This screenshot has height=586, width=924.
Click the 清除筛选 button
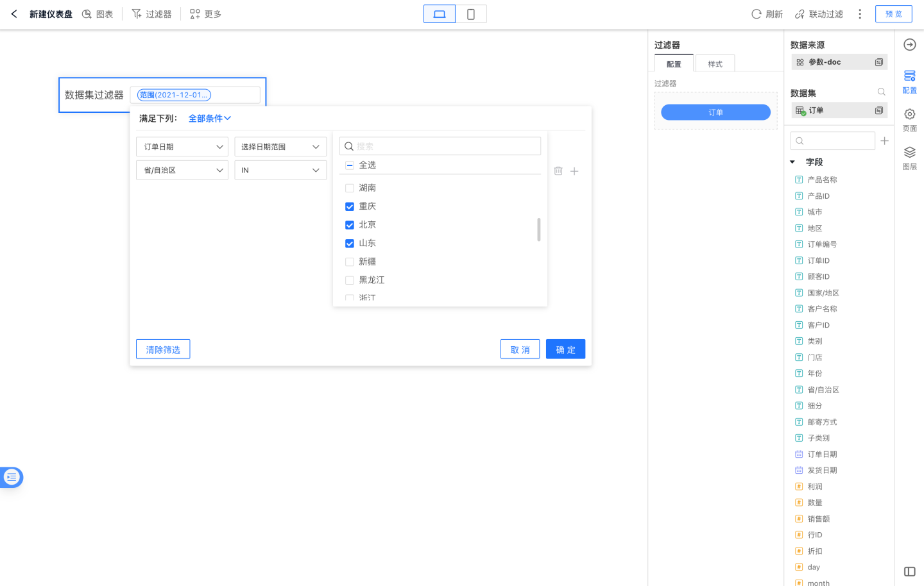pos(163,349)
